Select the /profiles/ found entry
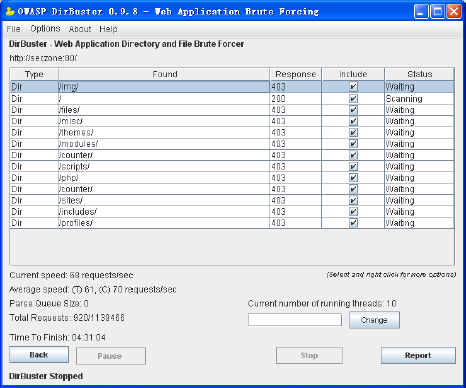Image resolution: width=466 pixels, height=388 pixels. tap(164, 223)
